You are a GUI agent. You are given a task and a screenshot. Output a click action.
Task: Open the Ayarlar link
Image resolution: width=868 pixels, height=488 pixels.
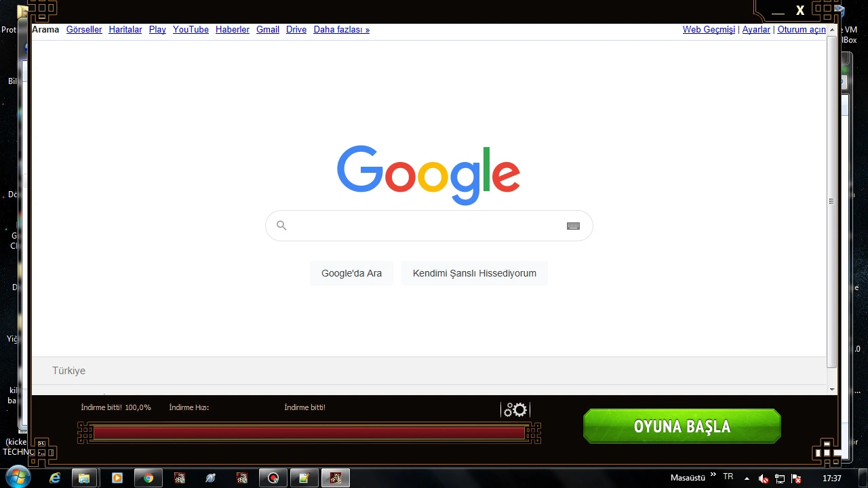[x=756, y=30]
